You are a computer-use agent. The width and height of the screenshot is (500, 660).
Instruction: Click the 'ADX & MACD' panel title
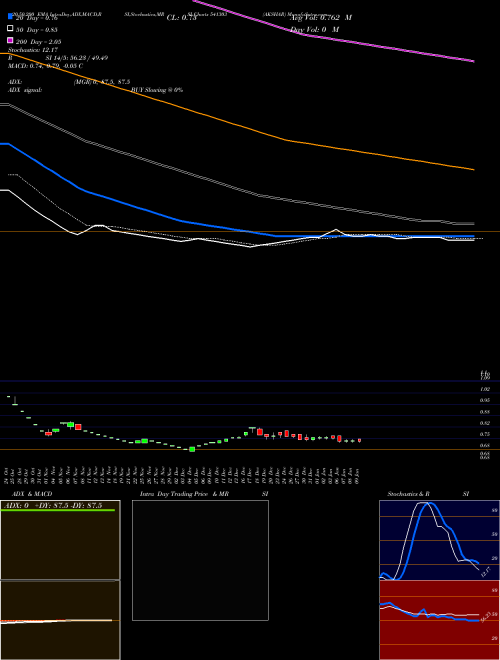click(x=32, y=494)
